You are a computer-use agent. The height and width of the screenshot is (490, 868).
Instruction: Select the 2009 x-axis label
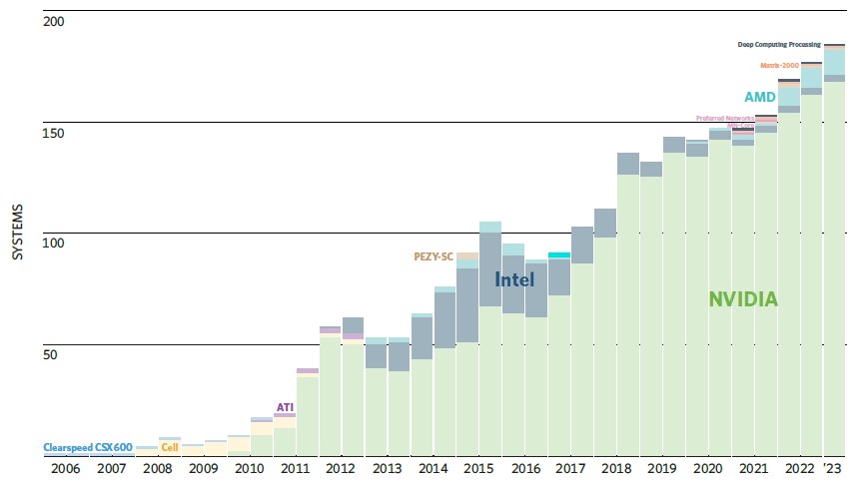(203, 468)
